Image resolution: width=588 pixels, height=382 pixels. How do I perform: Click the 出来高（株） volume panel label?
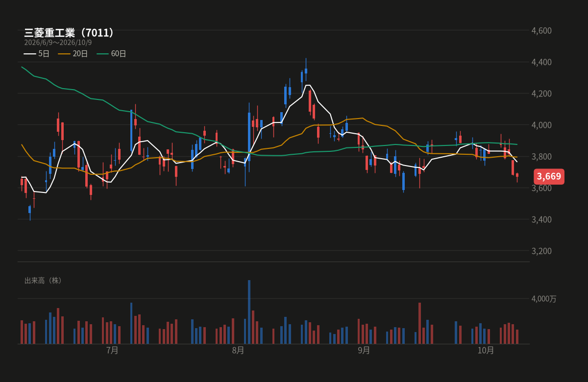point(43,281)
